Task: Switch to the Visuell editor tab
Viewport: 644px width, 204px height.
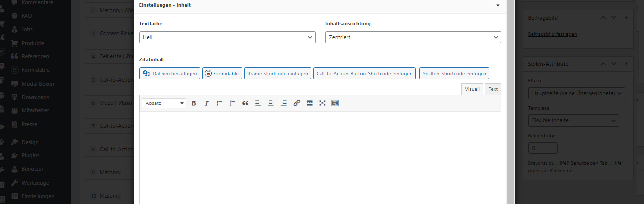Action: click(472, 89)
